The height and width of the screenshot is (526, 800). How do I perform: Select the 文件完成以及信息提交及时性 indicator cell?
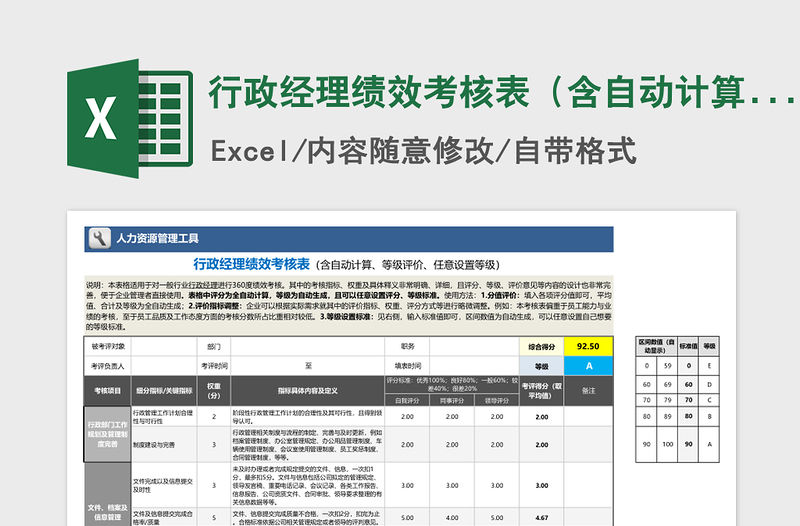164,485
